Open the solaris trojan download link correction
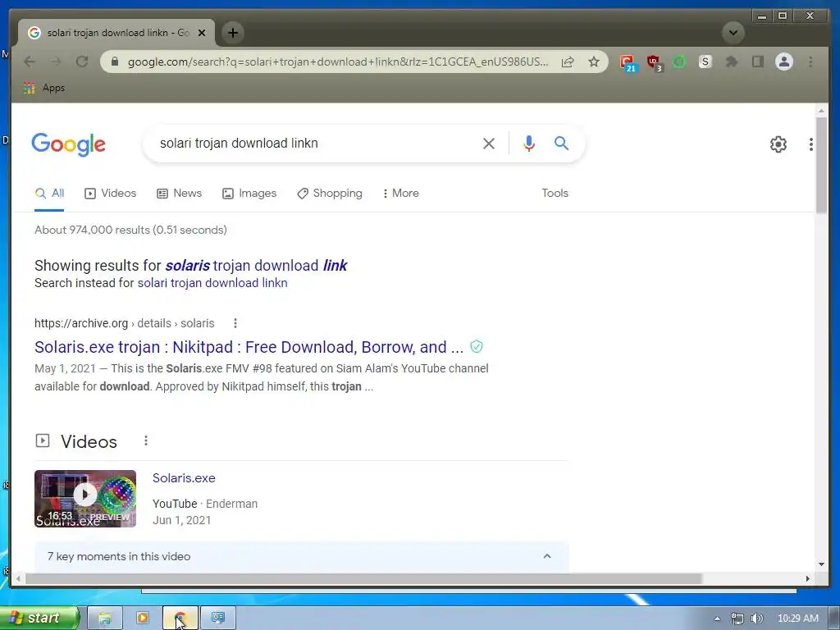840x630 pixels. point(256,266)
